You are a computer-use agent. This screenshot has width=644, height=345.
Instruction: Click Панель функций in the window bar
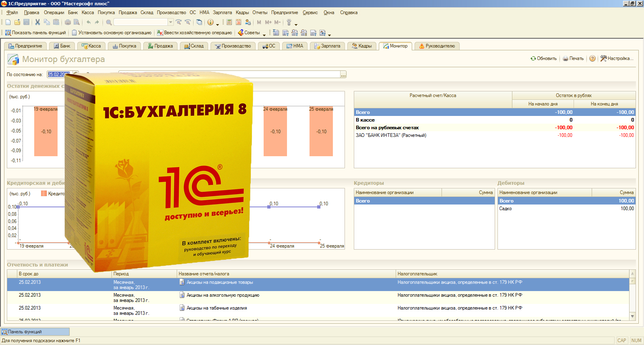pyautogui.click(x=35, y=332)
